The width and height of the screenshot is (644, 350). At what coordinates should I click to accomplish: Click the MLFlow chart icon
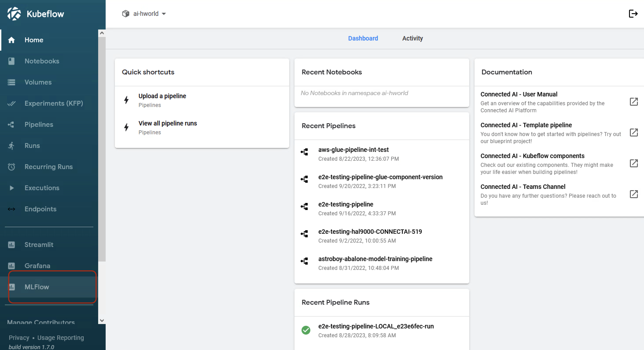[x=12, y=287]
